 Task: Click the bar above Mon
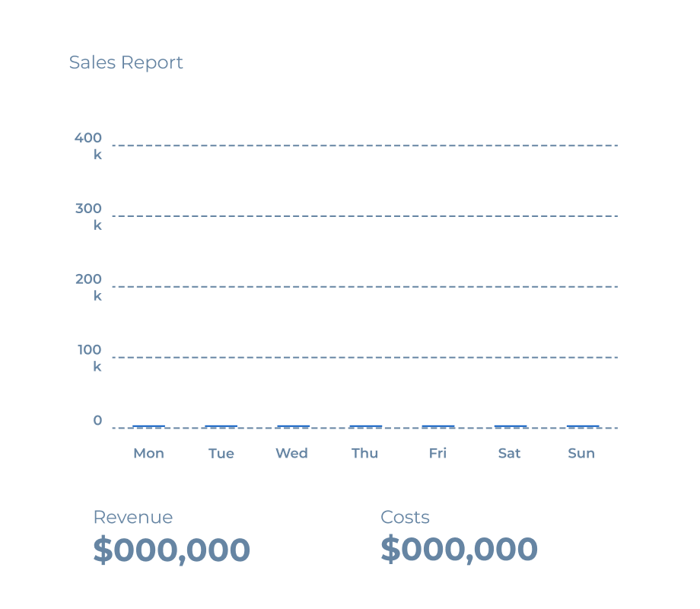tap(148, 426)
